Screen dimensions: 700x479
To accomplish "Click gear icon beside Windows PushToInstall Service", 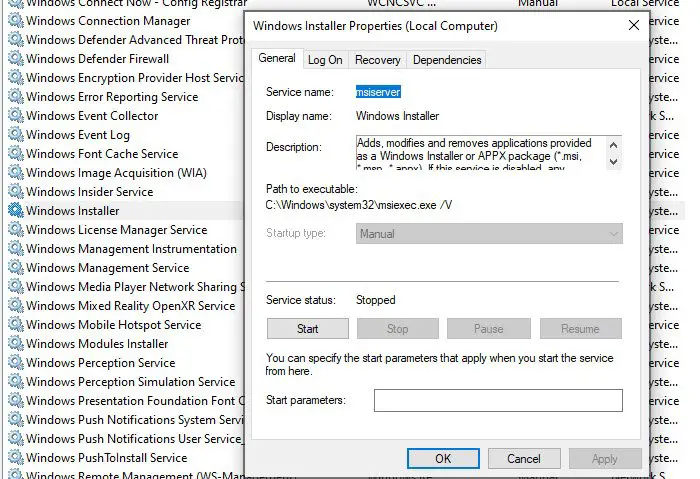I will [16, 458].
